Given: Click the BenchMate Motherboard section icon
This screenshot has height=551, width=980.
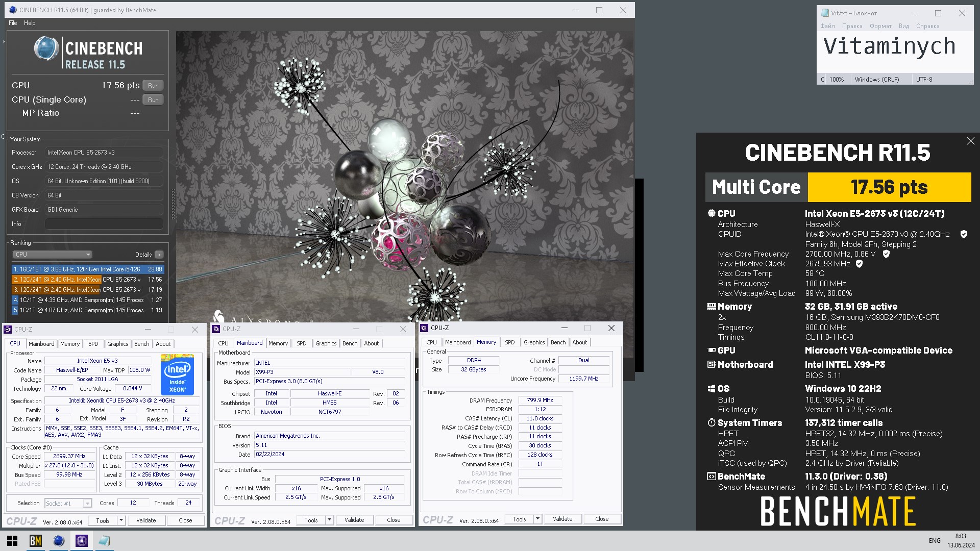Looking at the screenshot, I should click(x=712, y=365).
